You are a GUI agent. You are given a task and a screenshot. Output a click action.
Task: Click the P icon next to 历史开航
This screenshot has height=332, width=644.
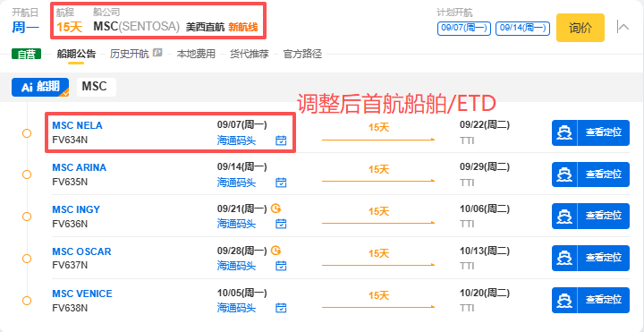point(157,52)
